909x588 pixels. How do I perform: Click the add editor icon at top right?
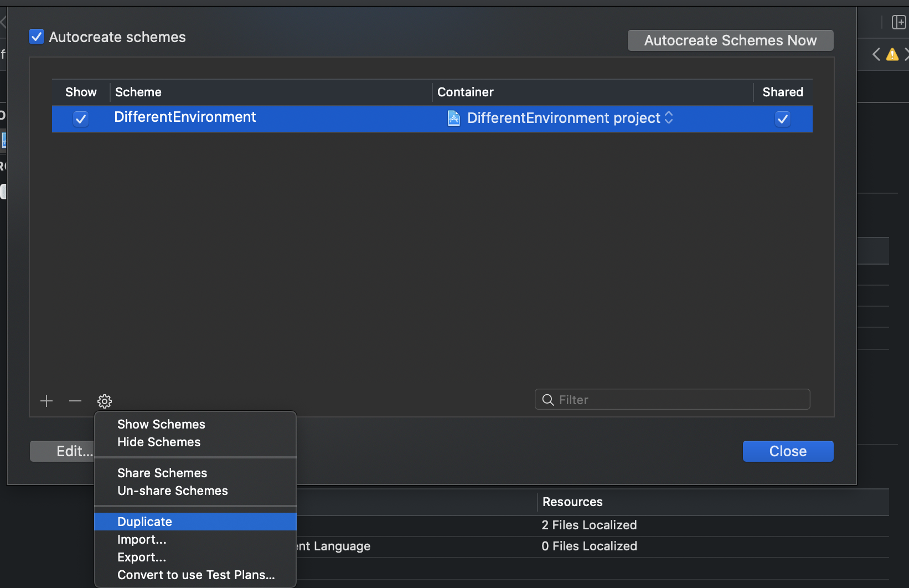click(898, 22)
